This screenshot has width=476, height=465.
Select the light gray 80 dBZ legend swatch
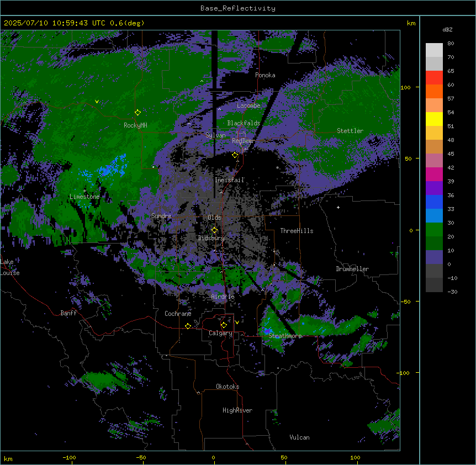coord(434,50)
